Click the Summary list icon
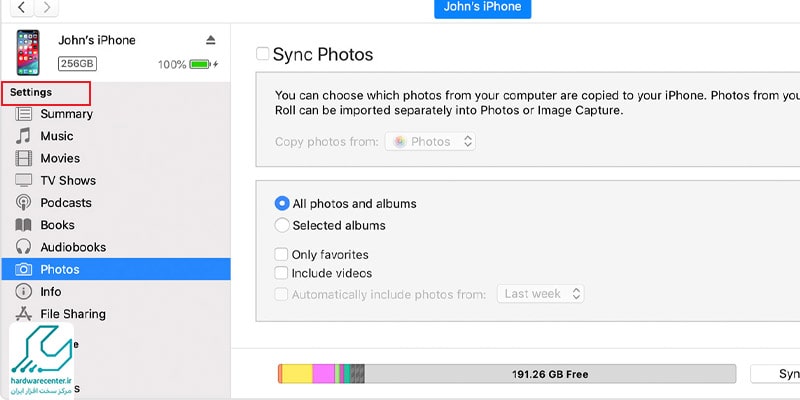The height and width of the screenshot is (400, 800). 23,114
